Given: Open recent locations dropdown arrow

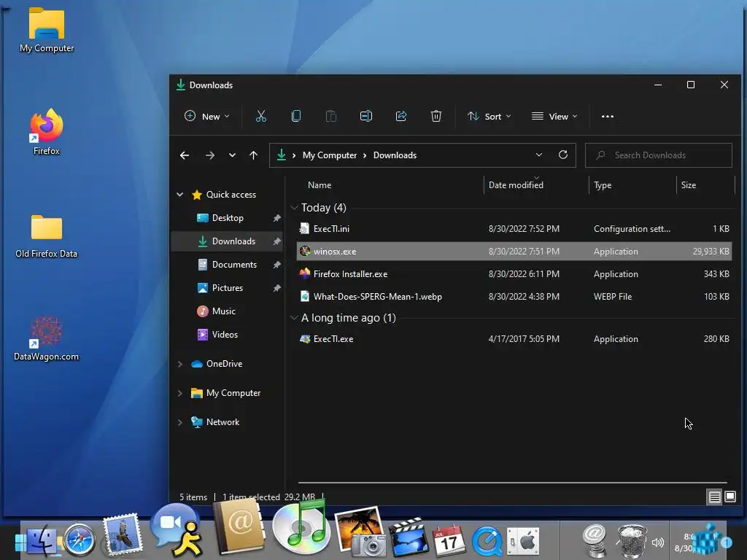Looking at the screenshot, I should [232, 155].
